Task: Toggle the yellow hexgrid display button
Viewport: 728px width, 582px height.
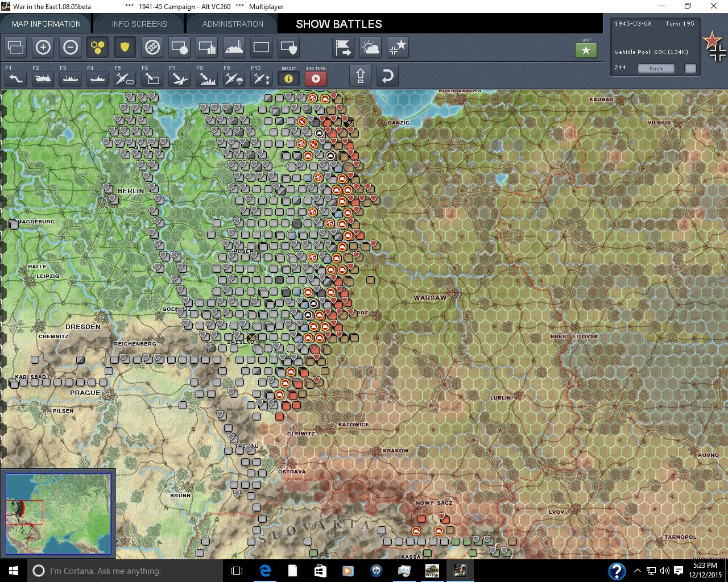Action: click(98, 47)
